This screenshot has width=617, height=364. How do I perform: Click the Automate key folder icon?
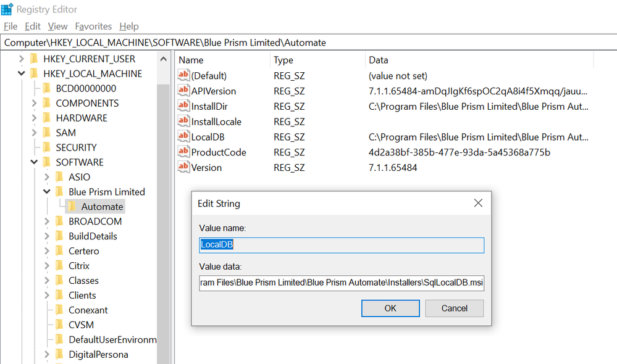(72, 207)
